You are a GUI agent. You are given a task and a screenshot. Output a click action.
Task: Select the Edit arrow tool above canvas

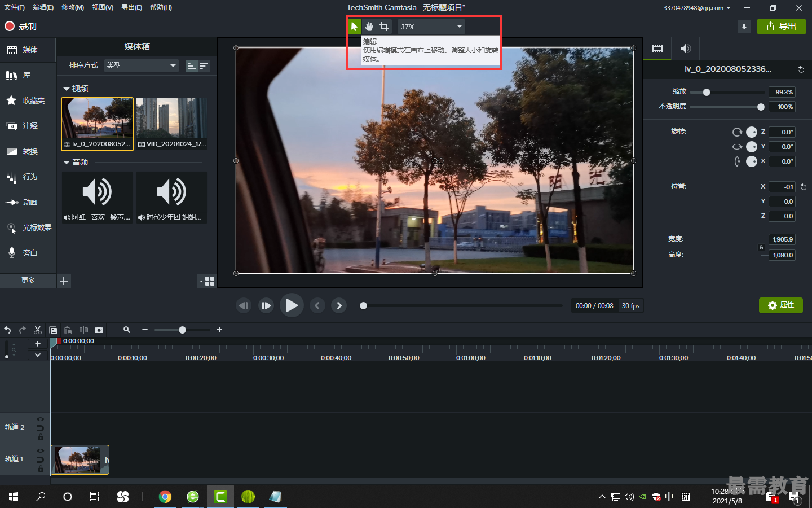pos(354,27)
